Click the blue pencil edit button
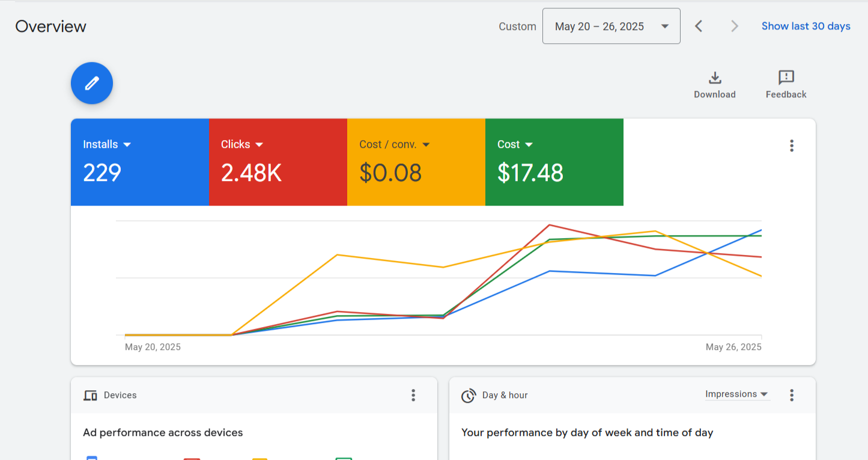Screen dimensions: 868x460 [x=92, y=83]
